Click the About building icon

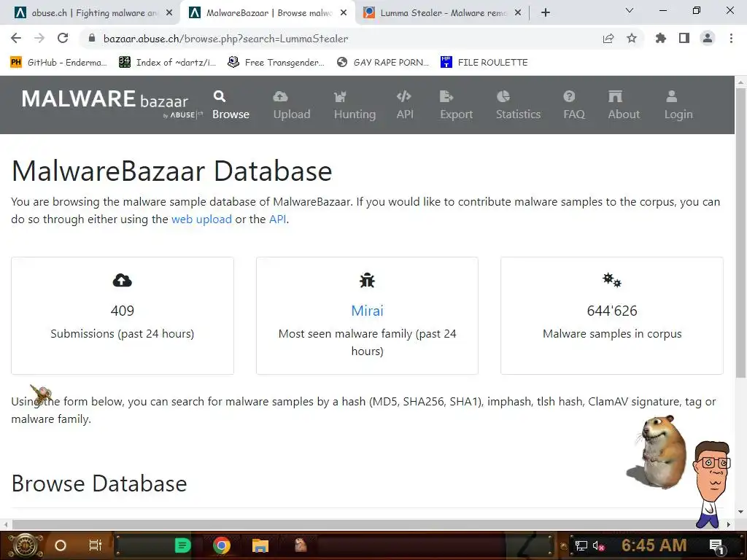[615, 97]
